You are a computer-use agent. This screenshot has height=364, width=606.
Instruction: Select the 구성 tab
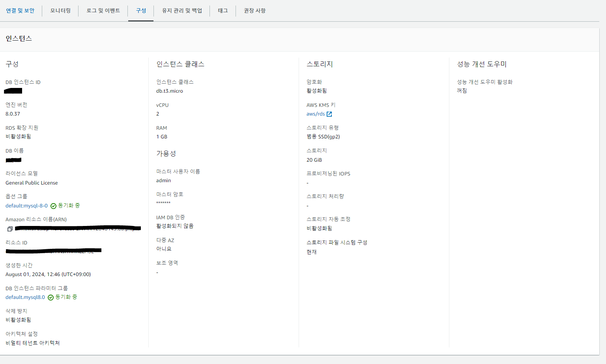click(141, 11)
